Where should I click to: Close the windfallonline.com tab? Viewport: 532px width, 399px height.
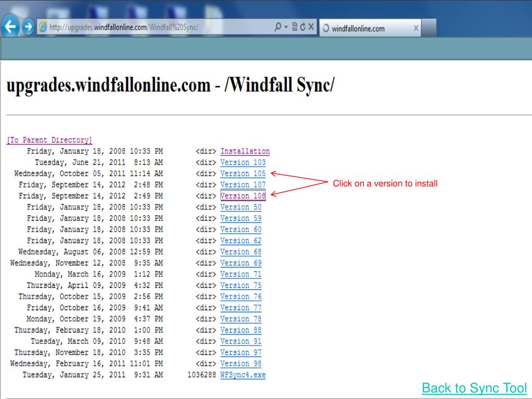tap(416, 28)
